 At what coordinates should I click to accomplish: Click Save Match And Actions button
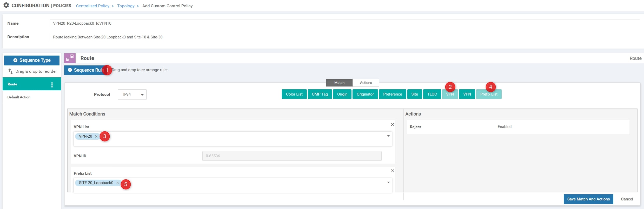click(588, 199)
